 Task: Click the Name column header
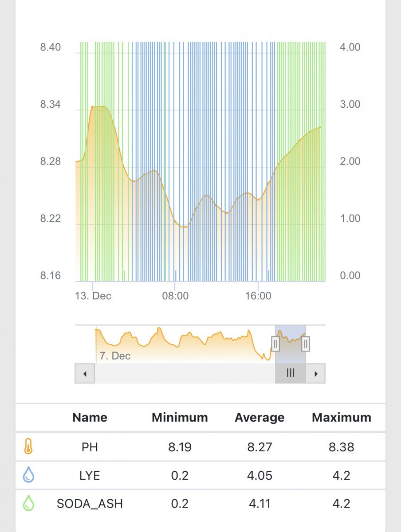click(x=90, y=418)
